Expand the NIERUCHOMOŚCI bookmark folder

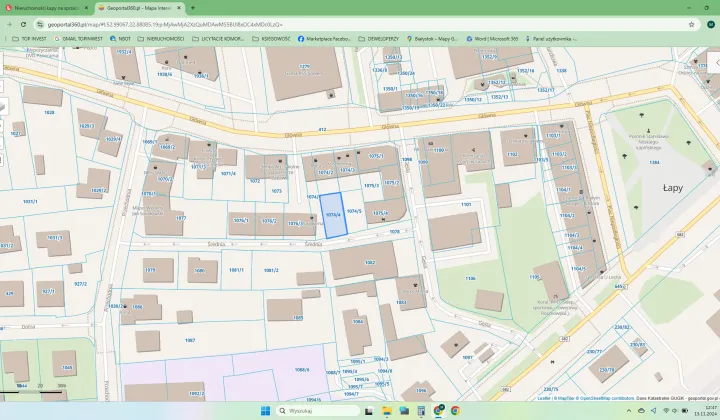coord(165,38)
